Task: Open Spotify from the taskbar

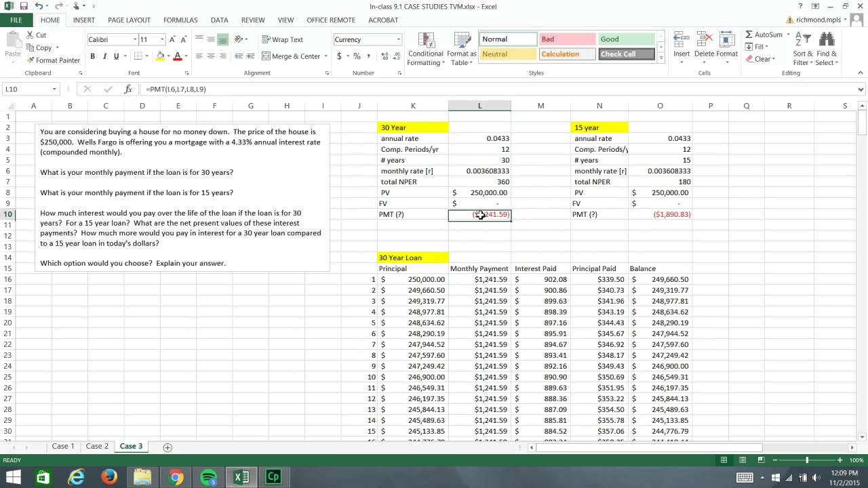Action: (x=208, y=477)
